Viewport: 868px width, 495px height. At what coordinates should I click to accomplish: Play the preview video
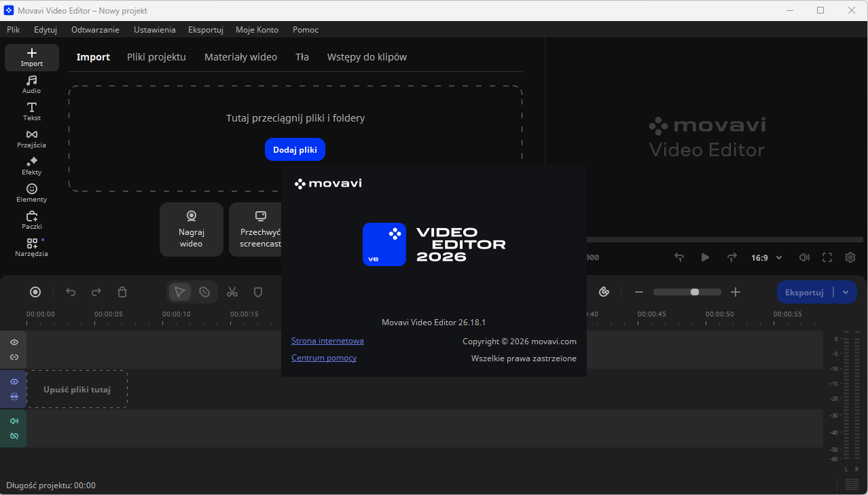click(705, 257)
